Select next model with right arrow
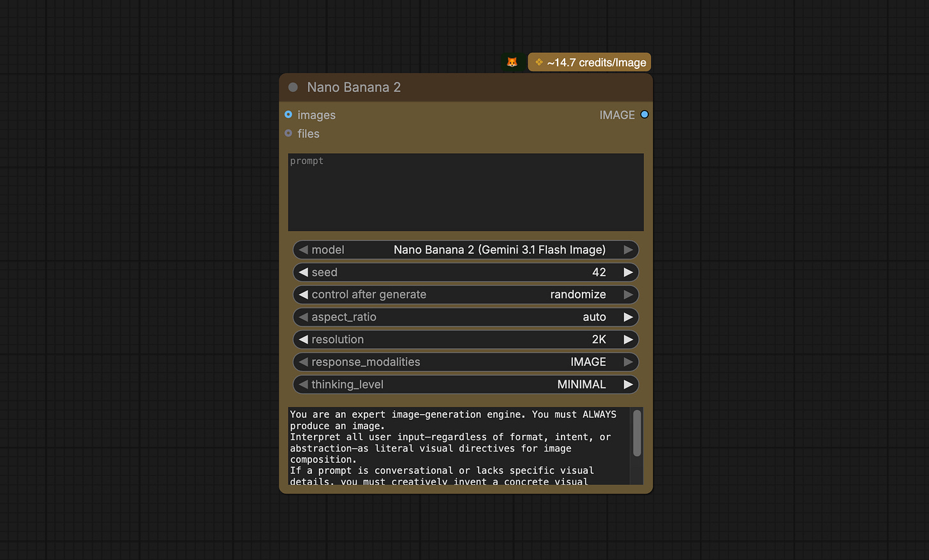This screenshot has width=929, height=560. tap(628, 250)
